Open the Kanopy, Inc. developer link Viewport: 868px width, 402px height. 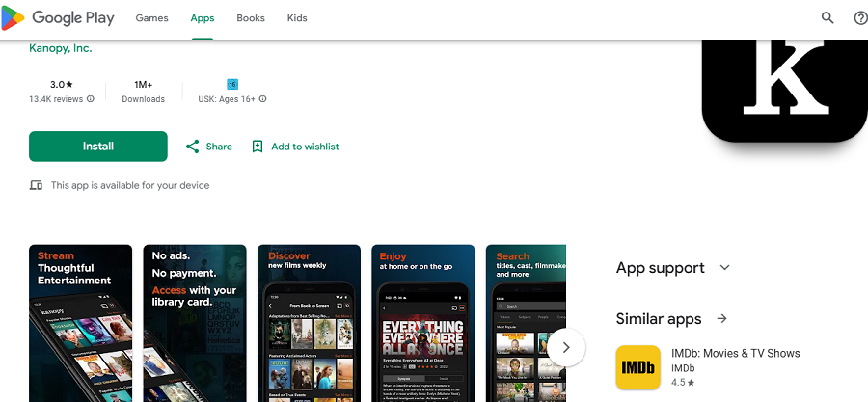(61, 48)
